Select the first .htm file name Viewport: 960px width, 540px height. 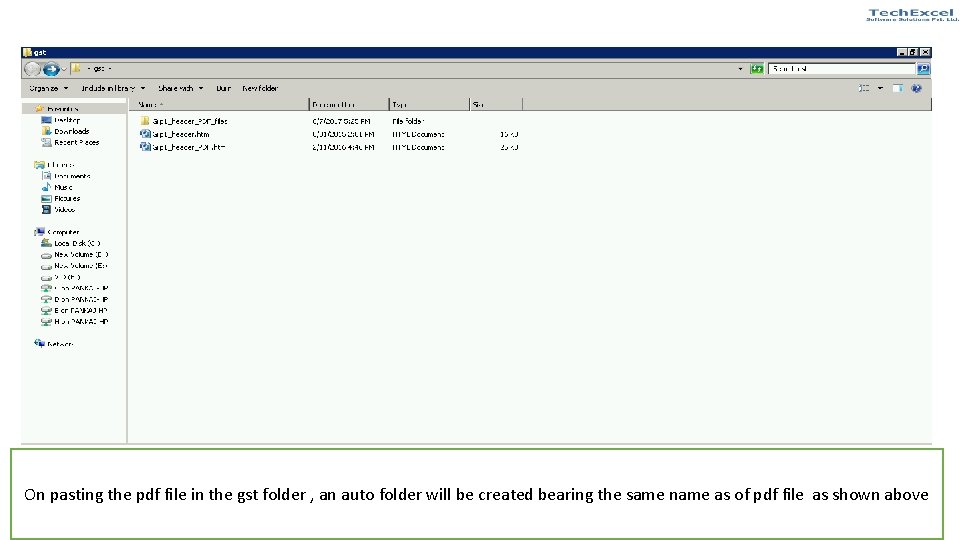(x=181, y=134)
